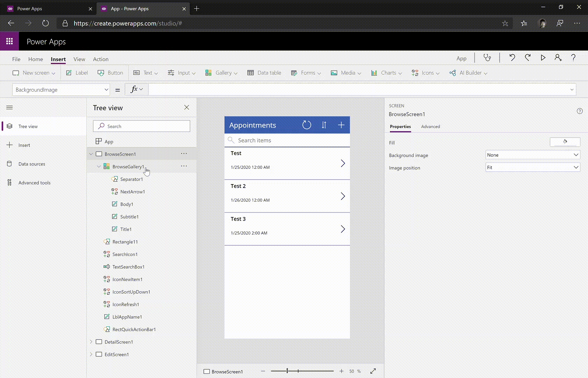Screen dimensions: 588x378
Task: Expand the EditScreen1 tree node
Action: tap(91, 354)
